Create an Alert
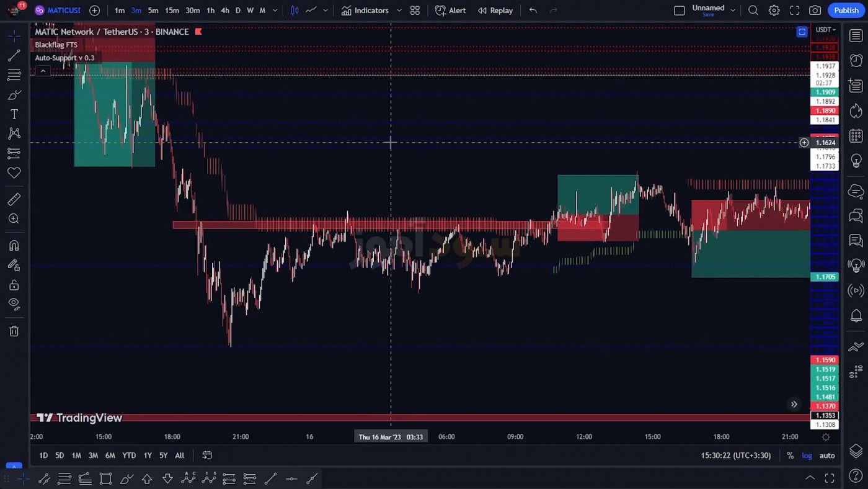This screenshot has width=868, height=489. coord(451,11)
